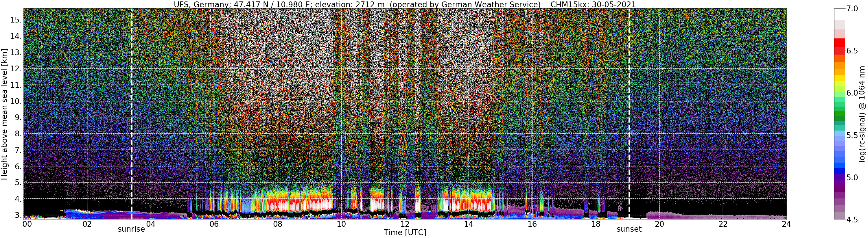Click the 15. km height tick label
This screenshot has width=868, height=238.
16,20
